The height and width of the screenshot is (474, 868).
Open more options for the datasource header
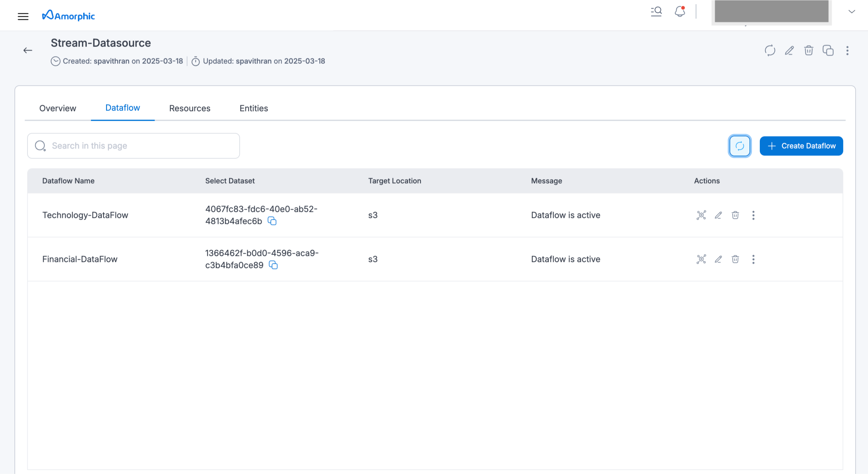pos(847,51)
